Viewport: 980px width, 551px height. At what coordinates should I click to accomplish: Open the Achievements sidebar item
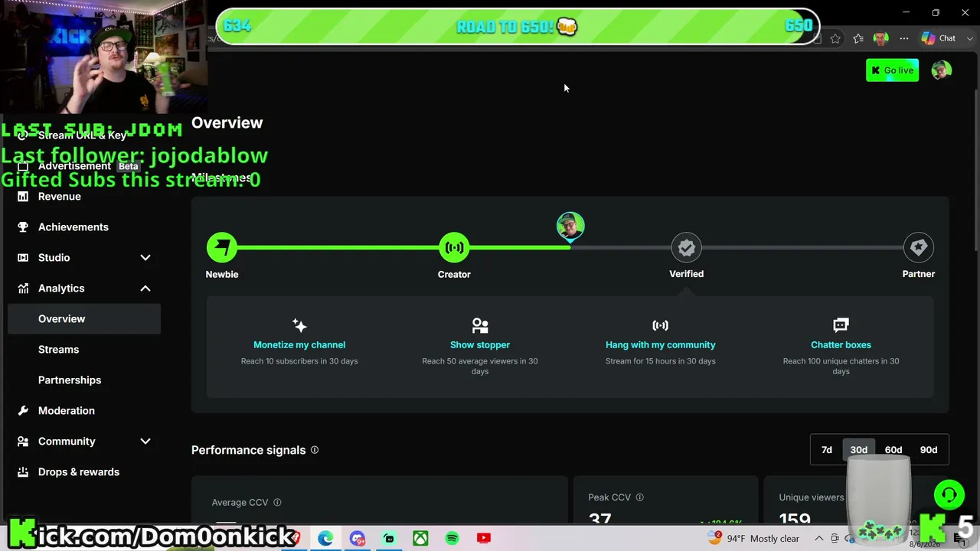[84, 227]
